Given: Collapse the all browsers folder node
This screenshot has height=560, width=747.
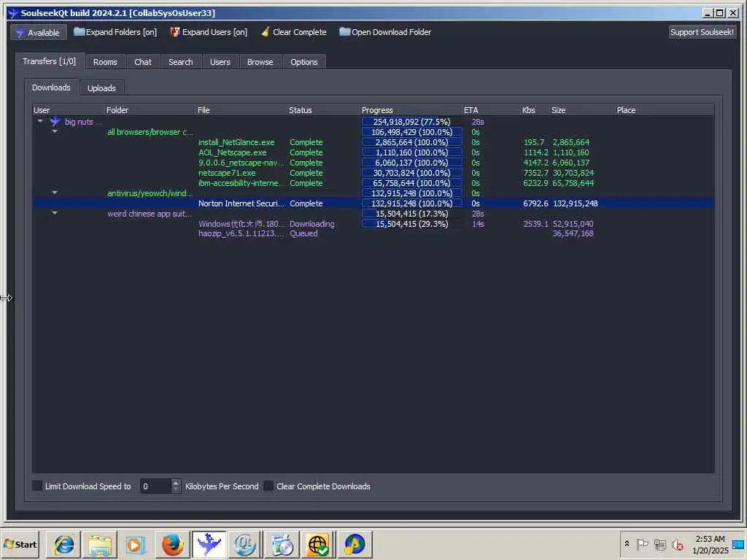Looking at the screenshot, I should [55, 131].
